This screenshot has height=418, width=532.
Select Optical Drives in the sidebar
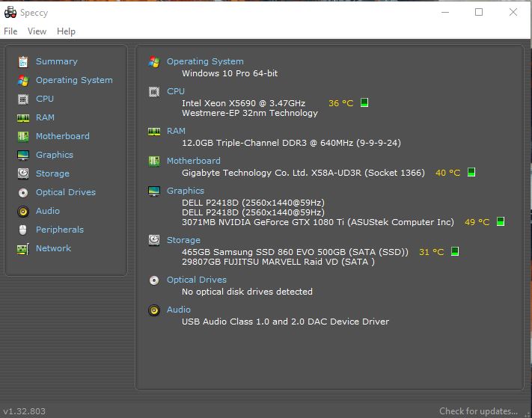pyautogui.click(x=66, y=192)
